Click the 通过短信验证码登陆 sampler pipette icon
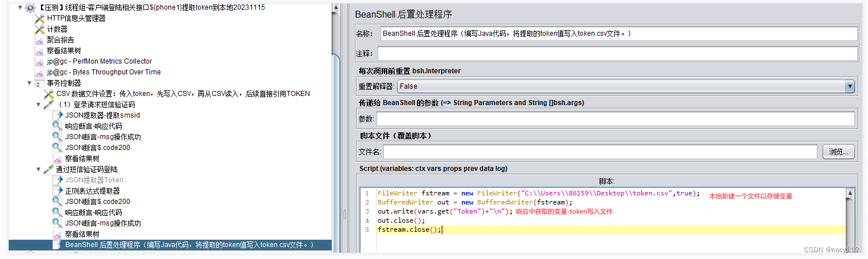The height and width of the screenshot is (259, 868). (x=49, y=169)
